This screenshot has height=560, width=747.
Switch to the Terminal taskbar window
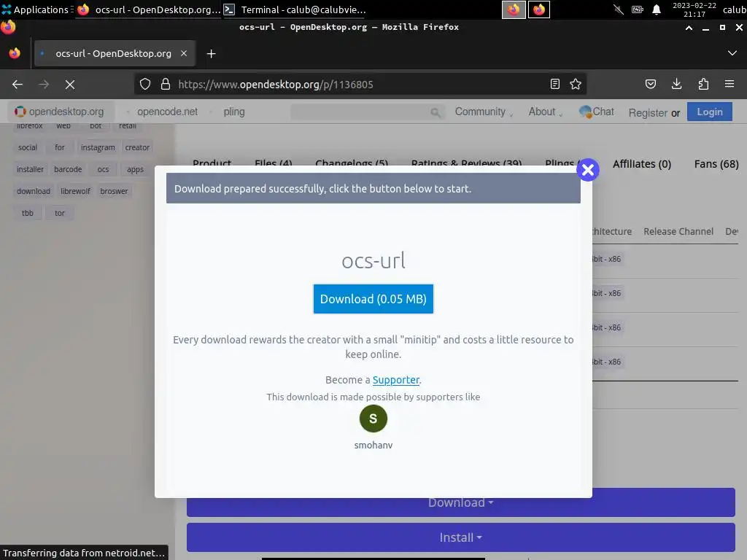(x=295, y=9)
